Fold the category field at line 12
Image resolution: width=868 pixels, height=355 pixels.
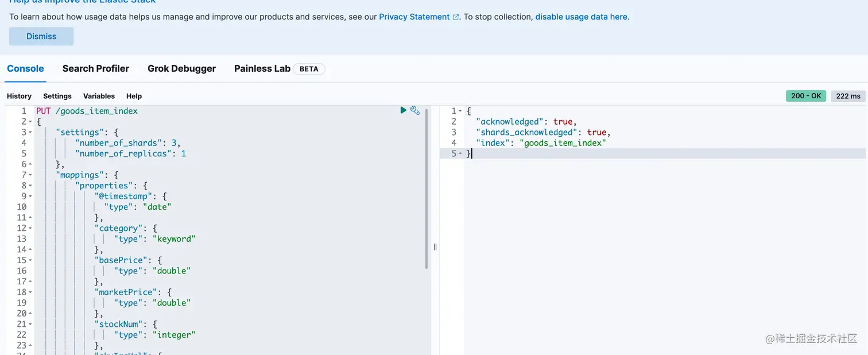[30, 228]
